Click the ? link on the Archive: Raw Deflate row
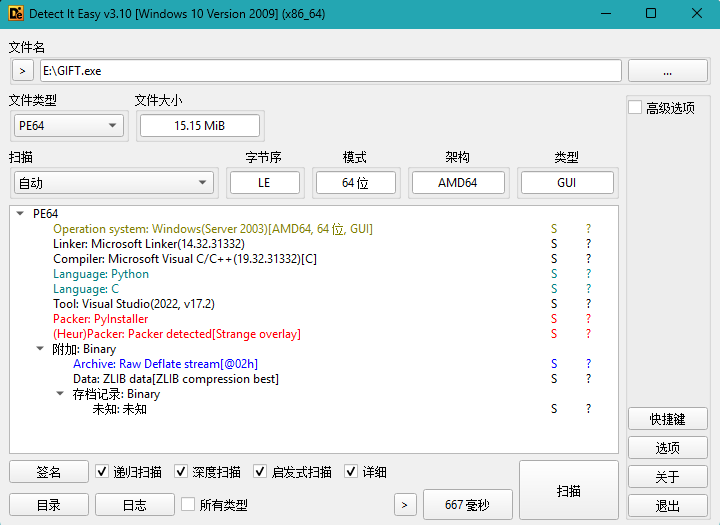Viewport: 720px width, 525px height. click(588, 364)
